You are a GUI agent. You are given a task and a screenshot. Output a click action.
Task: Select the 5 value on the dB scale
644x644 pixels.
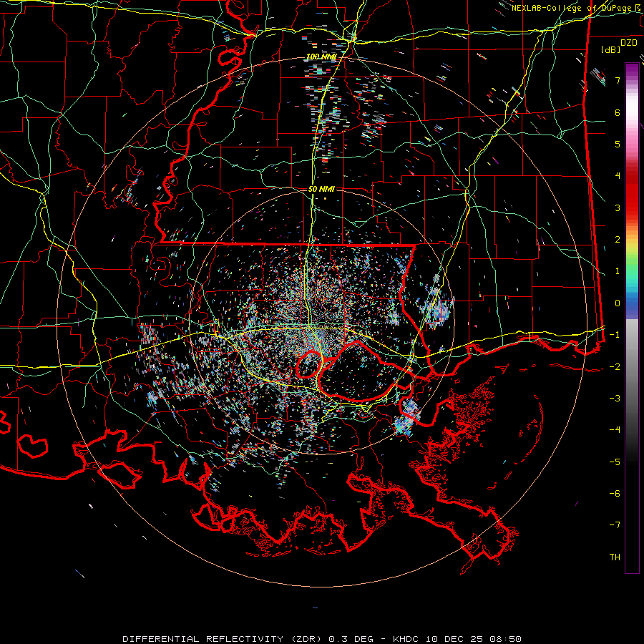618,144
